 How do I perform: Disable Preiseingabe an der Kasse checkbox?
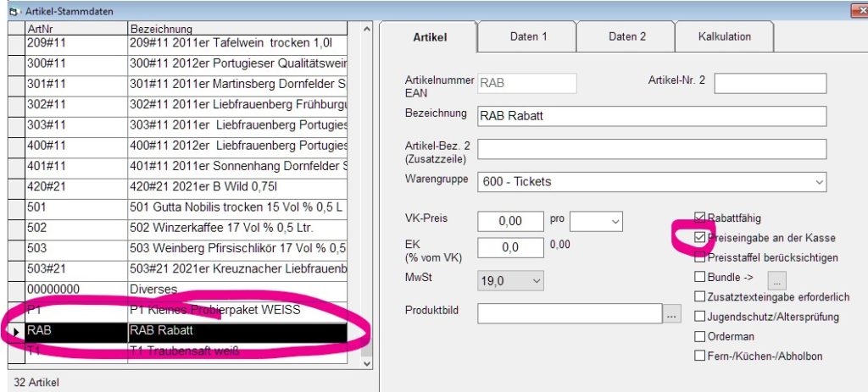pos(699,238)
